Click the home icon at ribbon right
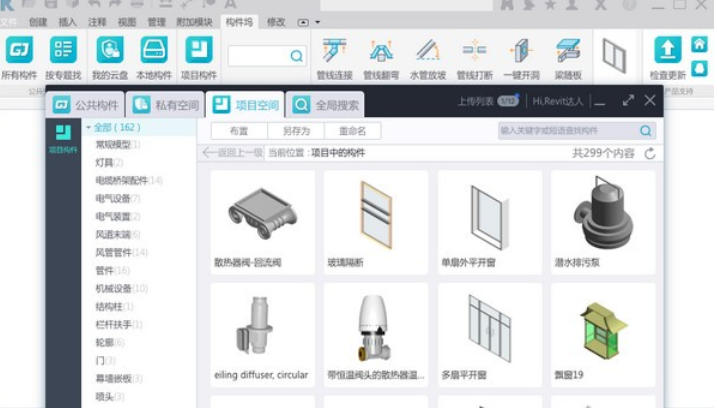The width and height of the screenshot is (717, 408). (x=699, y=45)
